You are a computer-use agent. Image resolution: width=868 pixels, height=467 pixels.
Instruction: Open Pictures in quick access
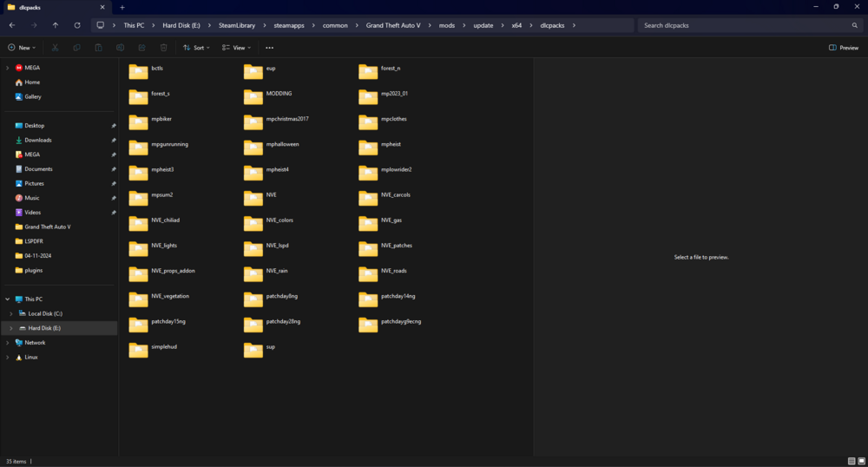pos(34,183)
